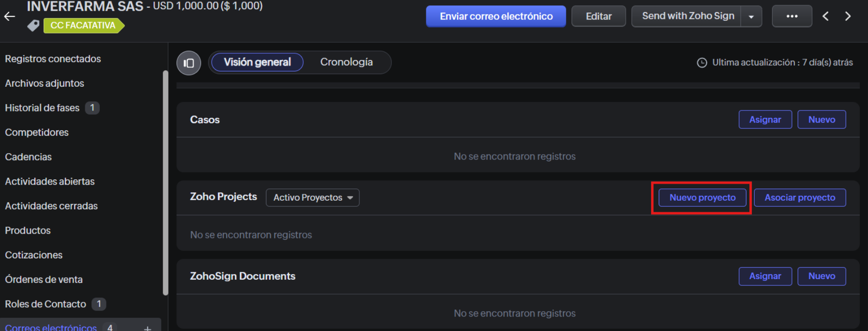Click Nuevo in ZohoSign Documents section
This screenshot has height=331, width=868.
tap(821, 276)
